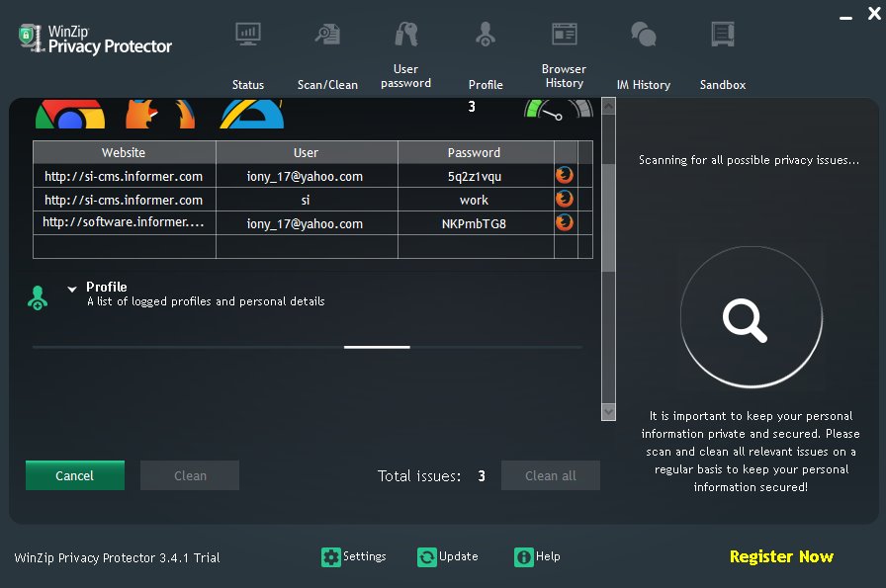Select the Profile tab label
The height and width of the screenshot is (588, 886).
486,85
